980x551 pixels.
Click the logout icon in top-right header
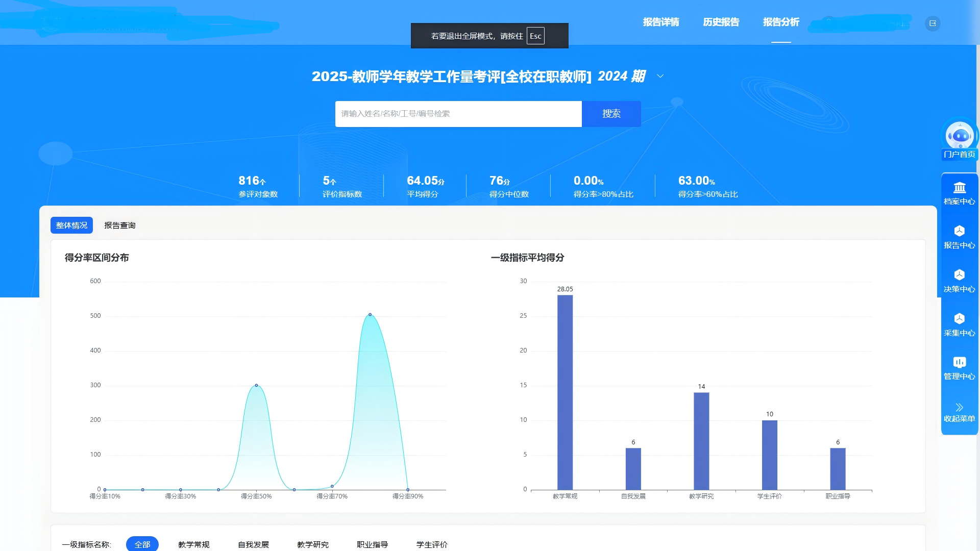point(933,23)
